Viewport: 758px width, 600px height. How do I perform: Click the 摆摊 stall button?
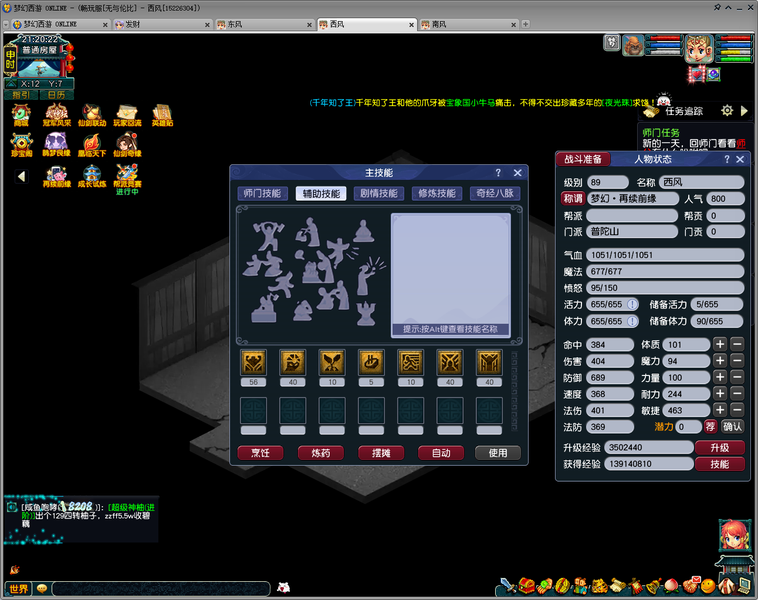[381, 453]
